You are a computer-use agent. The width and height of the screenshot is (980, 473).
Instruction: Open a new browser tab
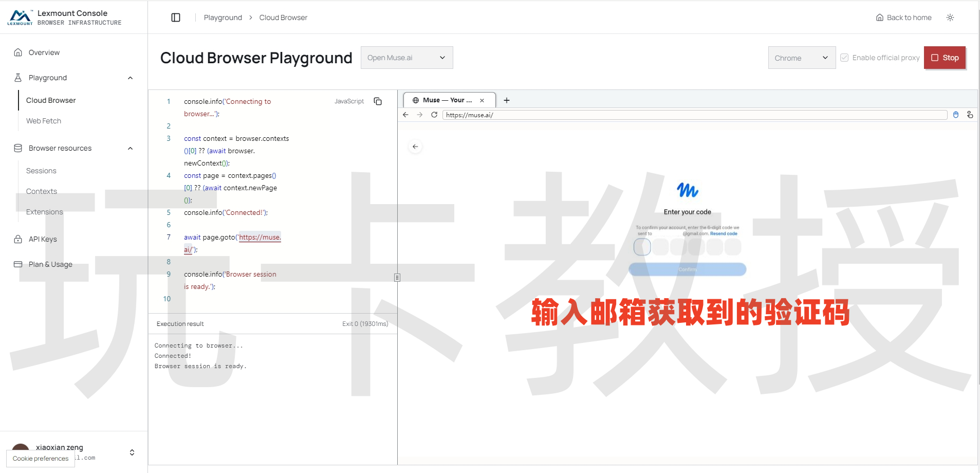click(x=507, y=100)
